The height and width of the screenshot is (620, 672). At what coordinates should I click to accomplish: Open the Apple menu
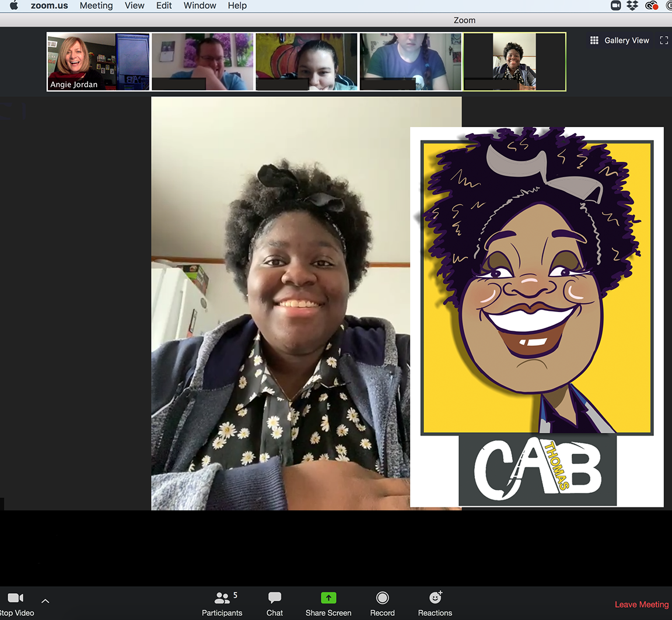pos(14,6)
